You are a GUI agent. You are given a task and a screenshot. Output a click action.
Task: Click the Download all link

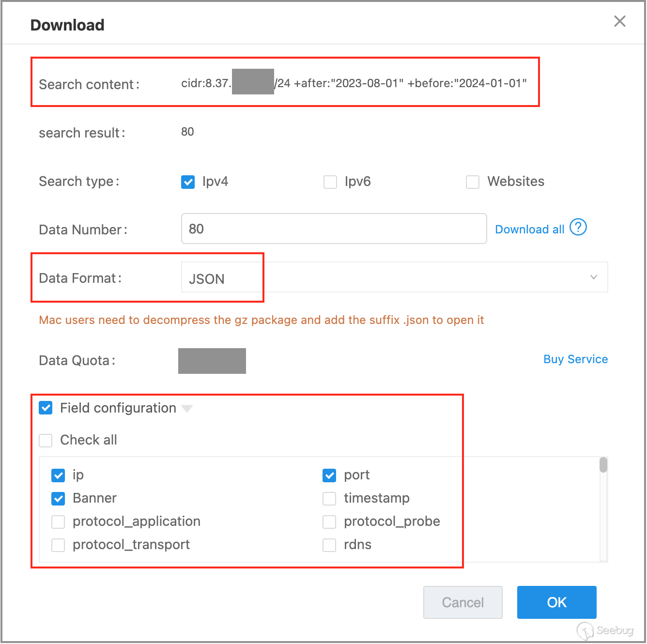point(529,230)
